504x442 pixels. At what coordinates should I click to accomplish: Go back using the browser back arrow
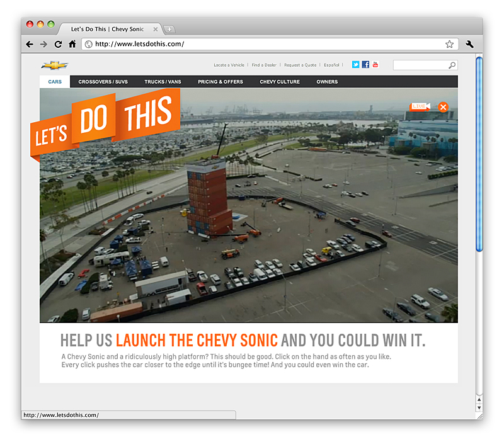click(x=30, y=44)
